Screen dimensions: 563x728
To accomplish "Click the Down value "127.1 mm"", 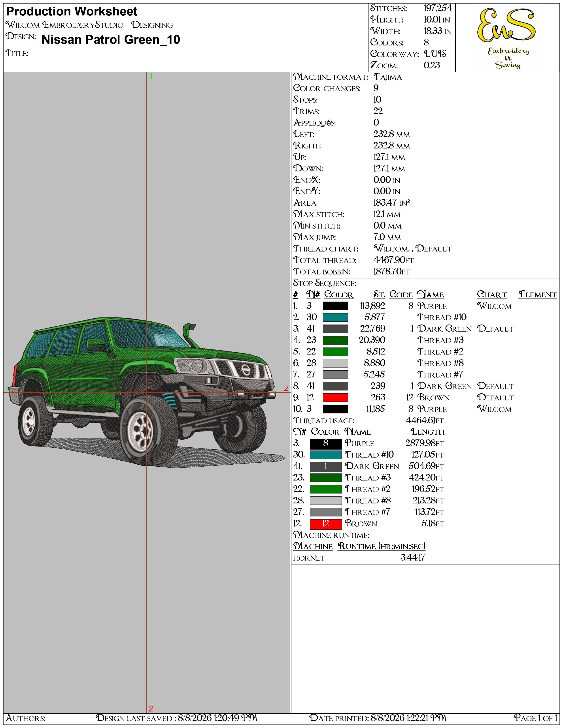I will (389, 168).
